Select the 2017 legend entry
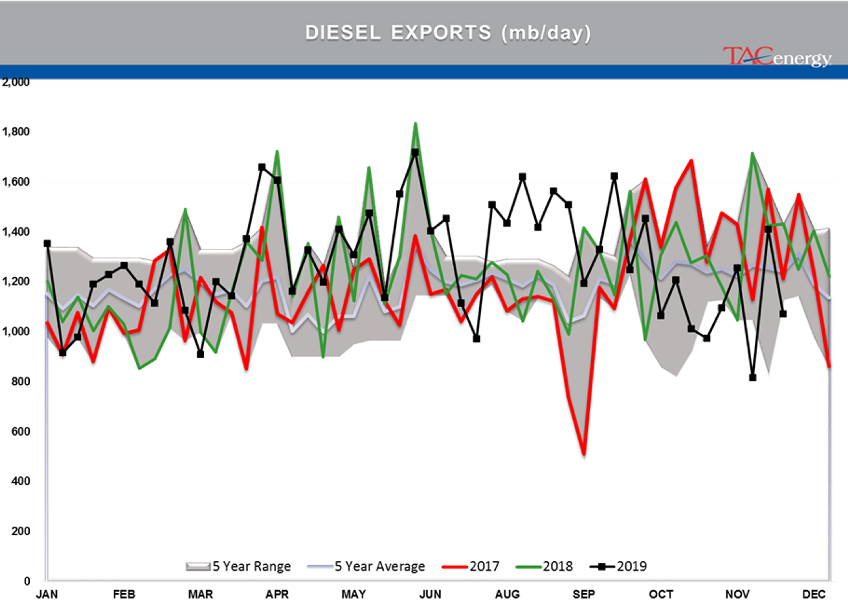The height and width of the screenshot is (616, 848). pyautogui.click(x=470, y=566)
